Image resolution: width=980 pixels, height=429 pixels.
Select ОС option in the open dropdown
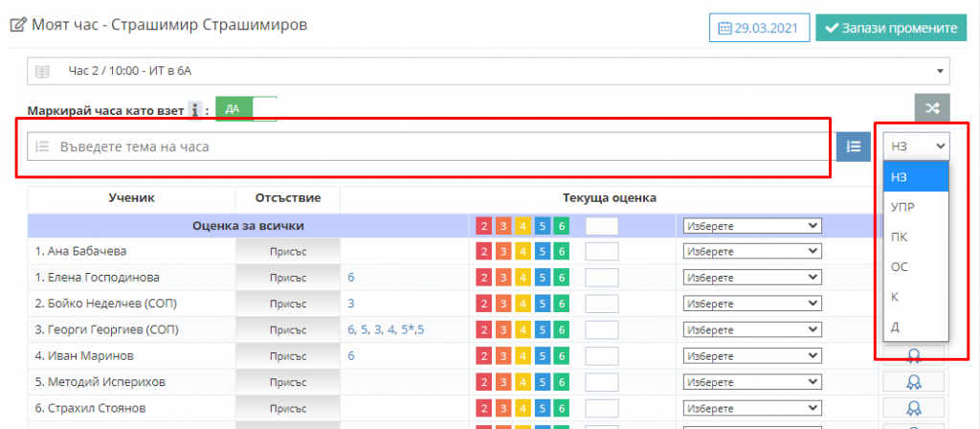coord(899,267)
